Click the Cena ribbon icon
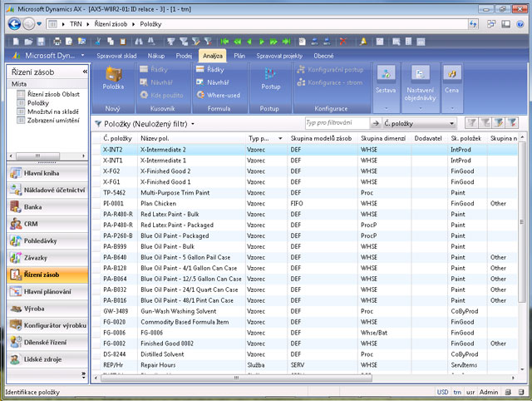 pos(452,74)
